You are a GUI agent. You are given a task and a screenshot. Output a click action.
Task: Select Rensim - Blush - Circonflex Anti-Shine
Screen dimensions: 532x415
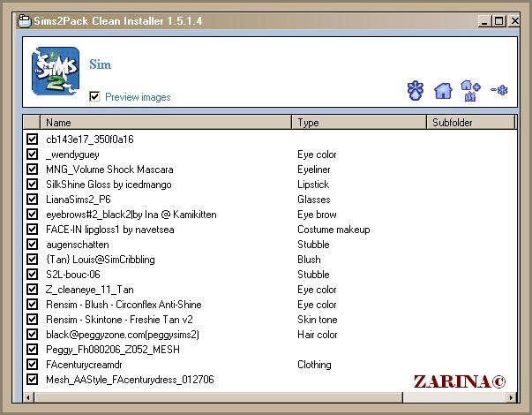pyautogui.click(x=124, y=305)
